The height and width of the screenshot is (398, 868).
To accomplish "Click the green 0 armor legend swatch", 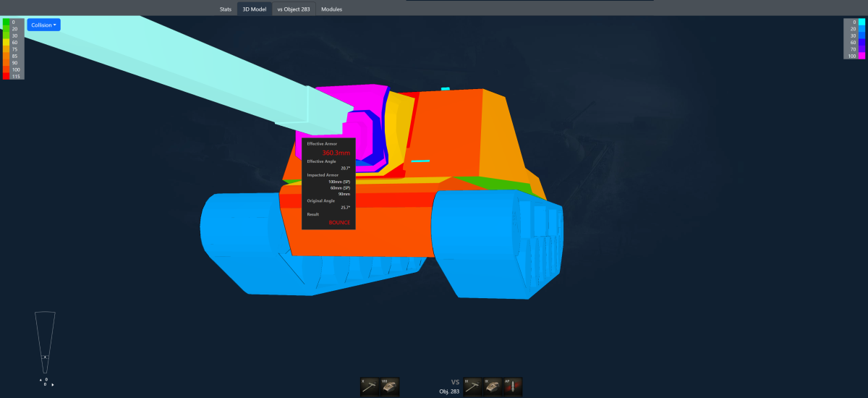I will 7,22.
